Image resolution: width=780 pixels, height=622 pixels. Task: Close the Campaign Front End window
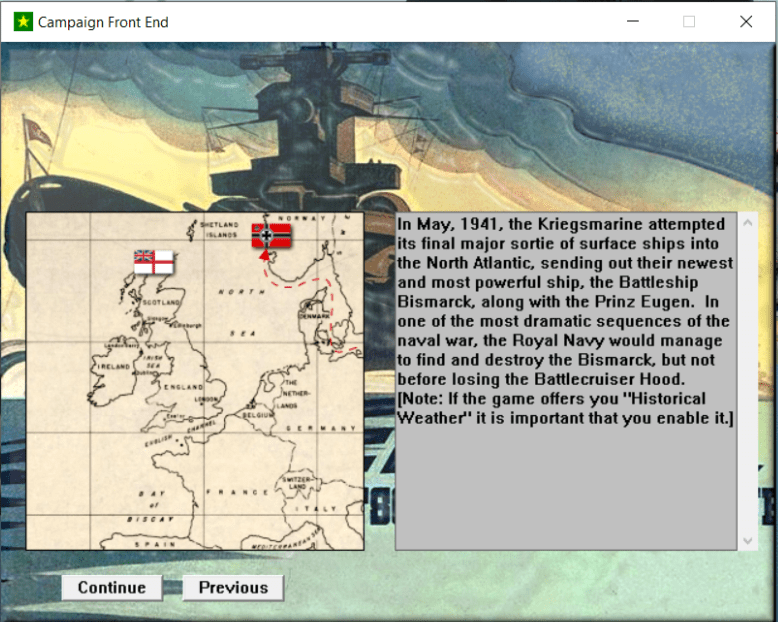click(746, 21)
